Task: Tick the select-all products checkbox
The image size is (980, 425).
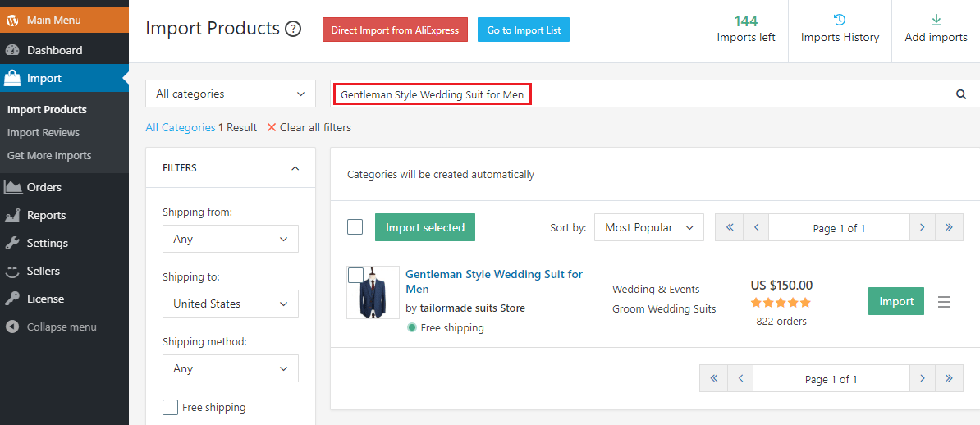Action: click(x=355, y=227)
